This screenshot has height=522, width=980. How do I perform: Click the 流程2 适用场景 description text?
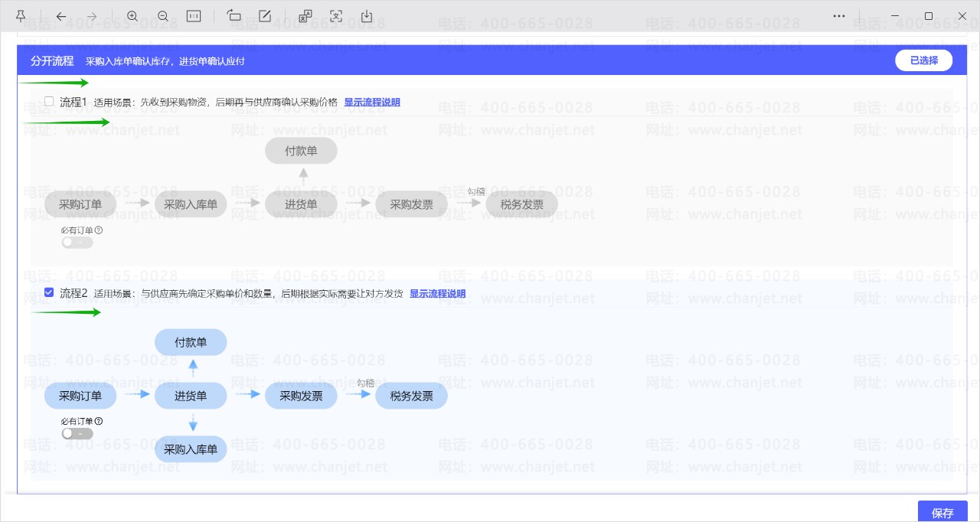pos(248,293)
